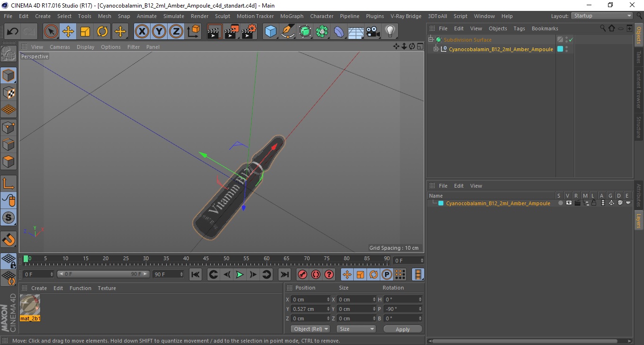This screenshot has width=644, height=345.
Task: Toggle Position keyframe recording icon
Action: pyautogui.click(x=347, y=274)
